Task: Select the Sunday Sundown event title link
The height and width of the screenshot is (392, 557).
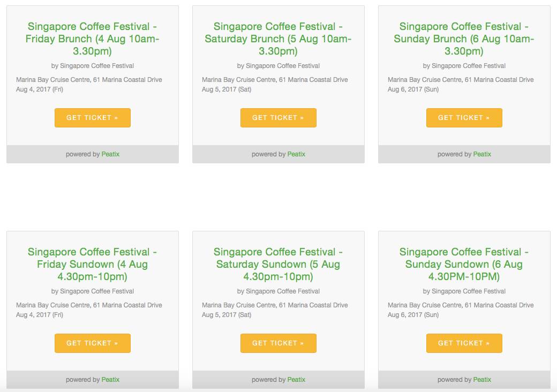Action: point(464,265)
